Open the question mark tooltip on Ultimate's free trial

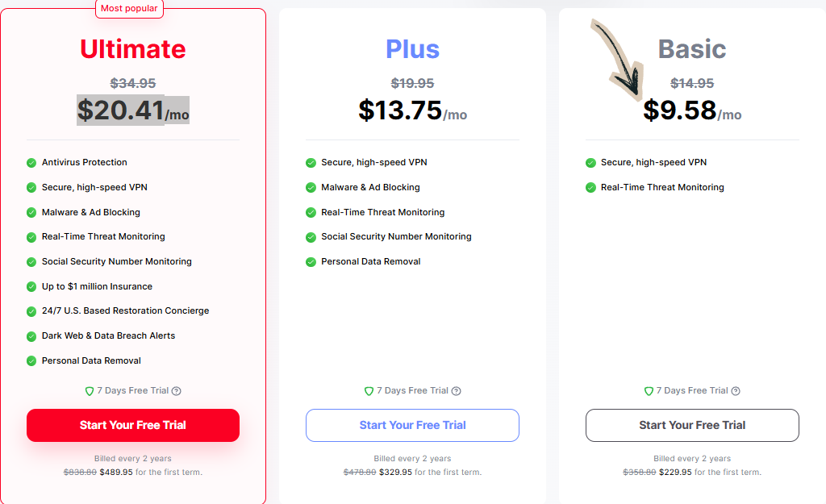pos(176,390)
